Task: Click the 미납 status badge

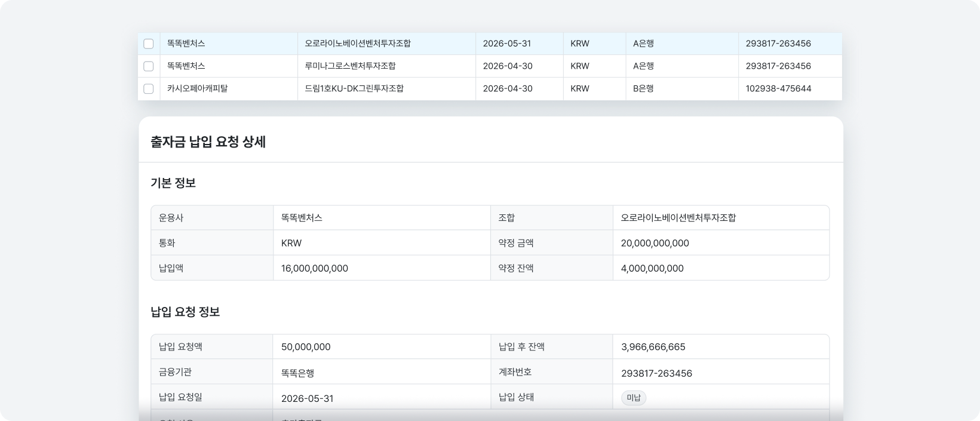Action: (x=634, y=398)
